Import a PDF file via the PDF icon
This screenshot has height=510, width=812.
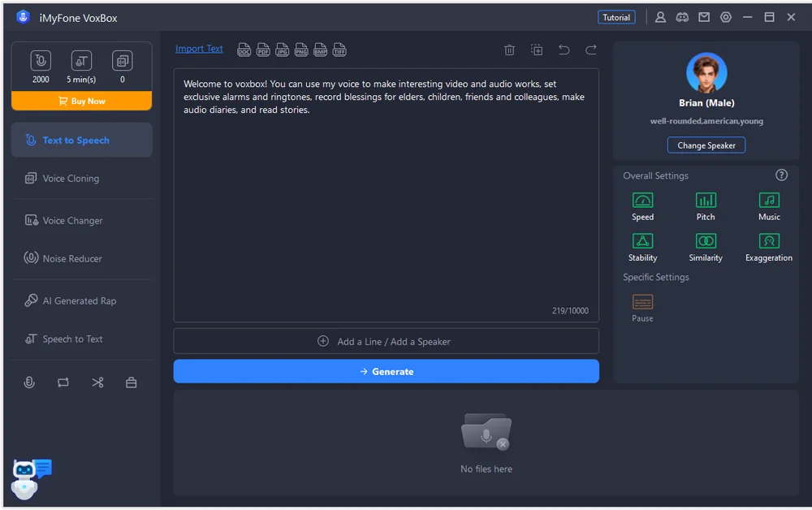(263, 50)
